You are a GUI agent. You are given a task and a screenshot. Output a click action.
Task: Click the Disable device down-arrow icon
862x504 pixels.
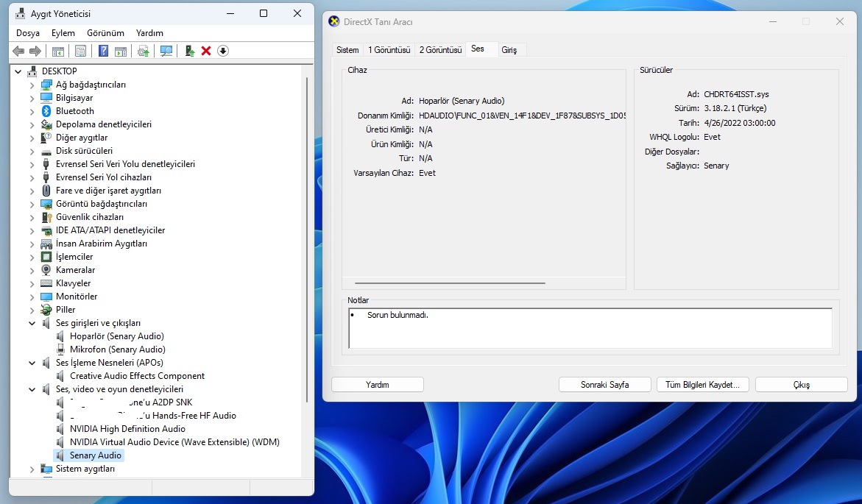tap(223, 51)
